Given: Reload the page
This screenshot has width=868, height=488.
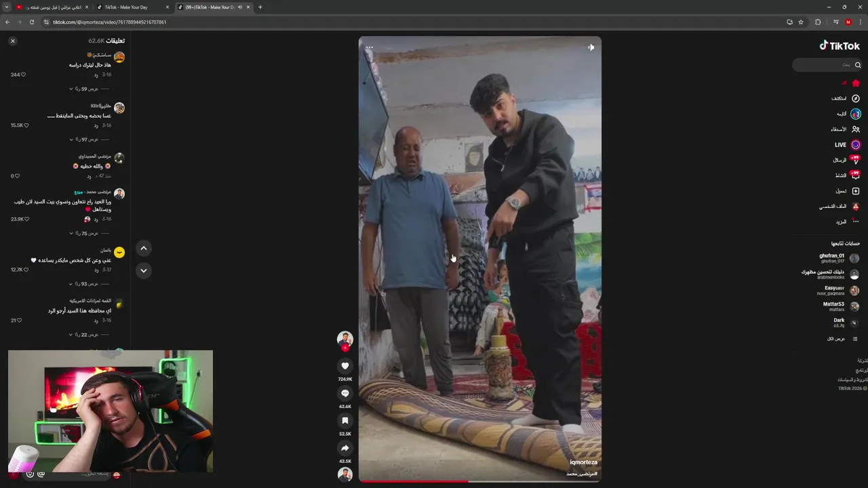Looking at the screenshot, I should click(31, 22).
